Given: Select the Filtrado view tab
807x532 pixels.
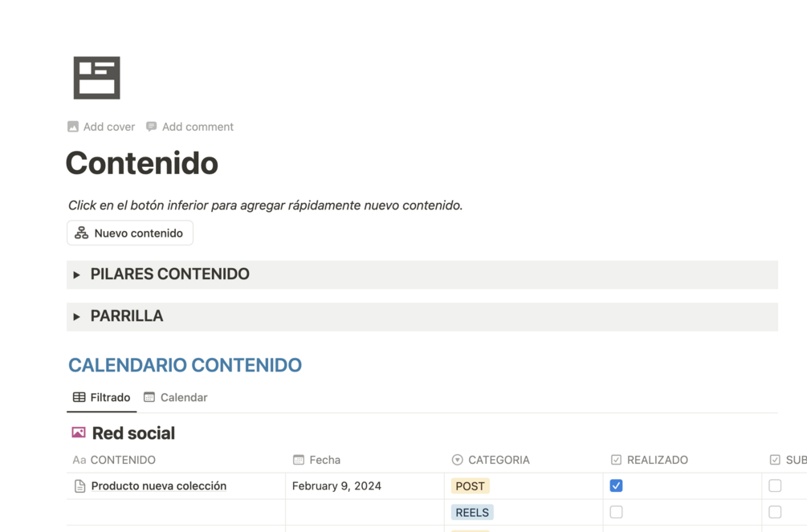Looking at the screenshot, I should click(101, 397).
